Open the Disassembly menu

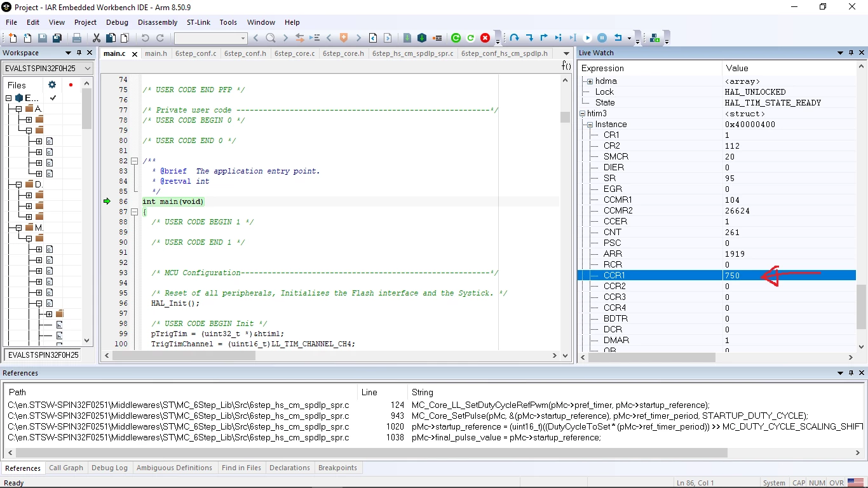pos(158,22)
